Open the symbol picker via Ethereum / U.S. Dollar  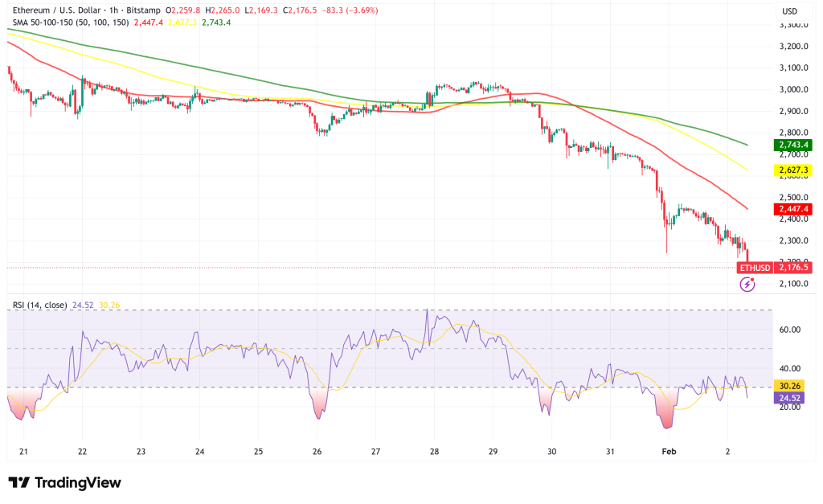[56, 10]
